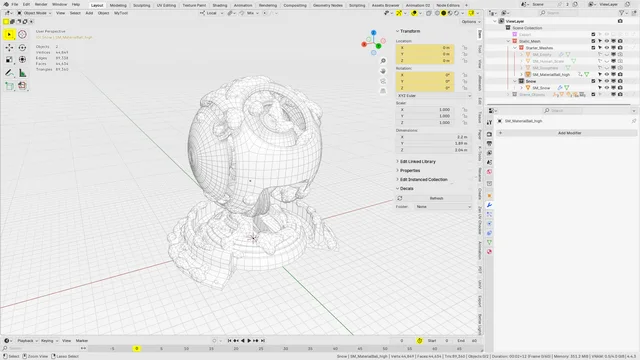Switch perspective/orthographic grid icon
The height and width of the screenshot is (360, 640).
383,91
